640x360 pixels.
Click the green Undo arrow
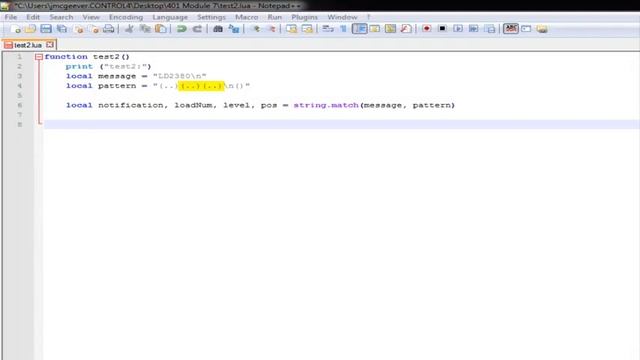click(182, 29)
